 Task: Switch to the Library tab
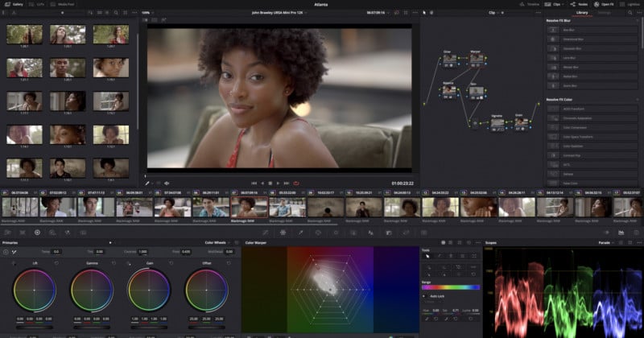click(x=582, y=13)
